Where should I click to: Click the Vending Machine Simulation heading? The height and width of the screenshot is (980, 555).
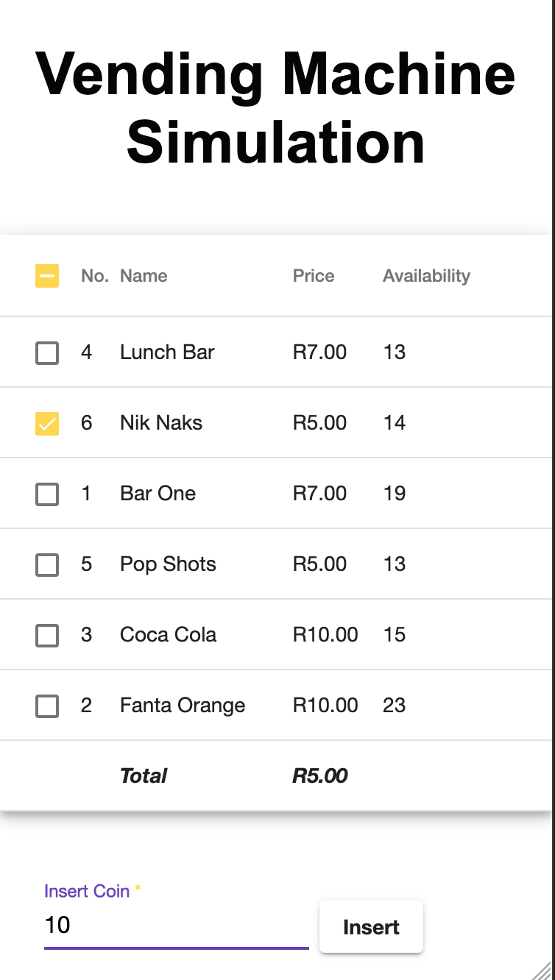click(x=276, y=108)
